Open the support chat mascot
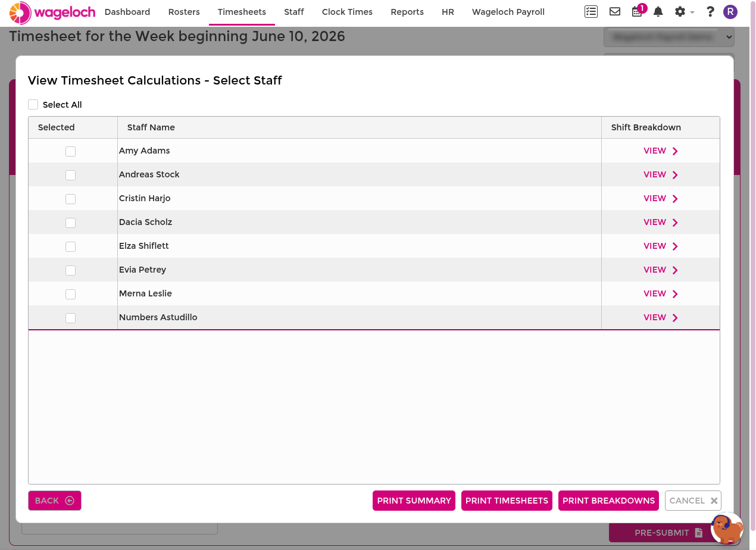Screen dimensions: 756x550 coord(727,529)
